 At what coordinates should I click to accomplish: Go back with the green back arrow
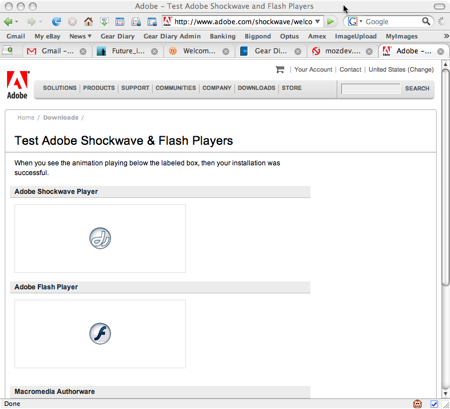8,22
